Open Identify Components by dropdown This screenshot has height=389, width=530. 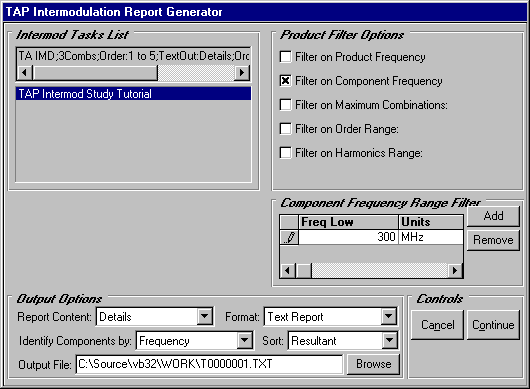coord(244,341)
